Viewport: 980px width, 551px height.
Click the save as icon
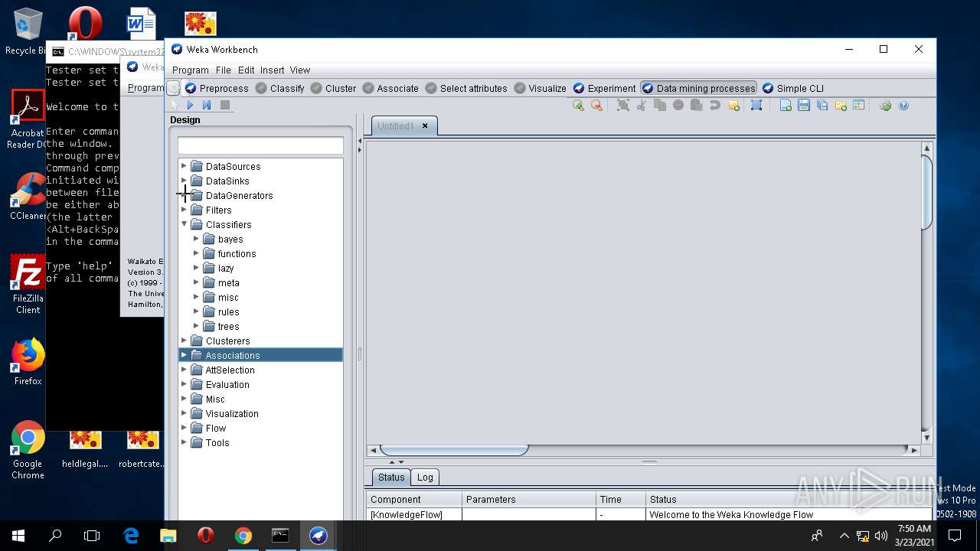[x=822, y=106]
